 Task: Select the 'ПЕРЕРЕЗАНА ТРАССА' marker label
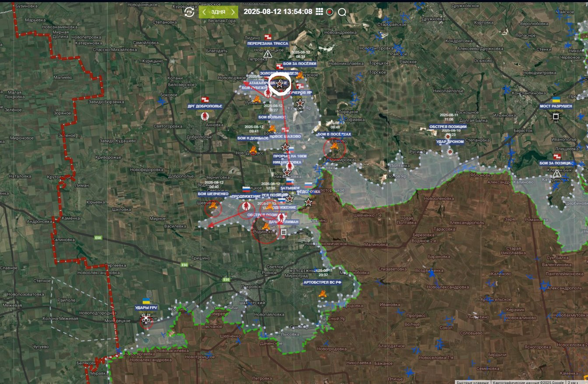[x=268, y=44]
